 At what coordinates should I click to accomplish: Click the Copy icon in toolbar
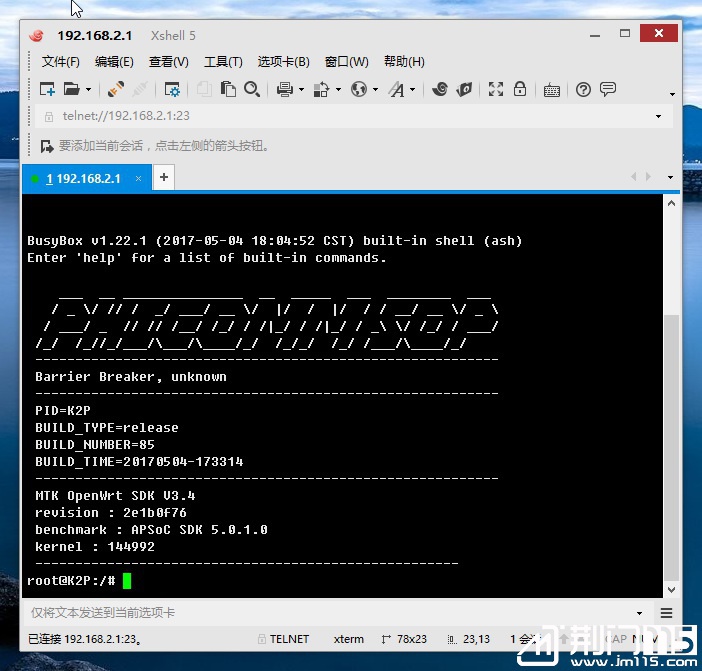[204, 89]
